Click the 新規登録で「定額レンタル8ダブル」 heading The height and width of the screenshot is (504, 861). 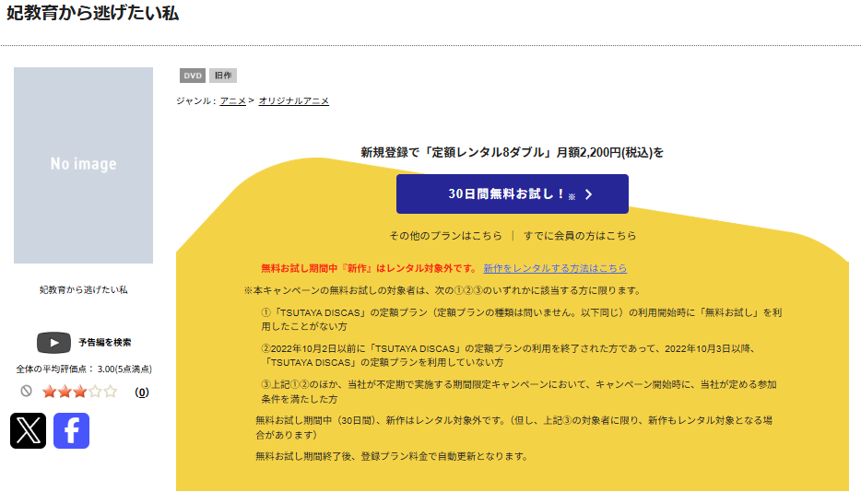(x=513, y=153)
